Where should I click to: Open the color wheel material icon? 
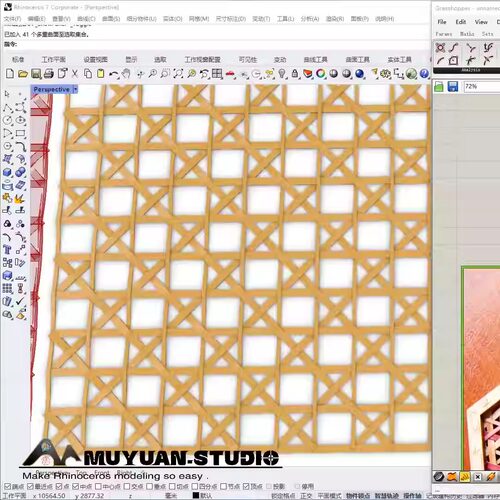pyautogui.click(x=320, y=74)
